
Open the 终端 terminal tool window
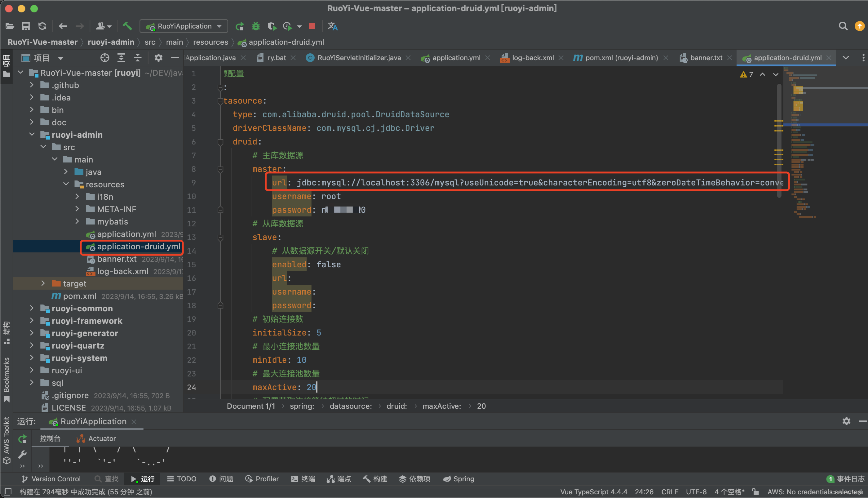[303, 479]
